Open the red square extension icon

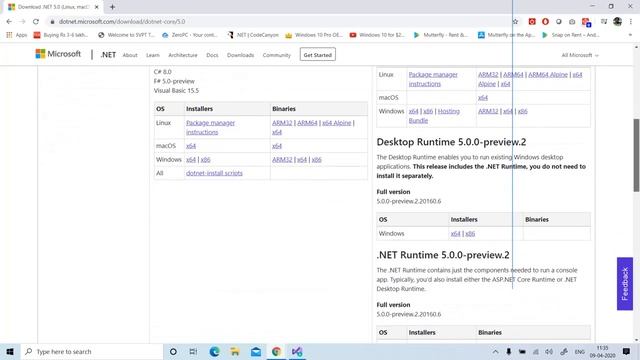pyautogui.click(x=532, y=22)
